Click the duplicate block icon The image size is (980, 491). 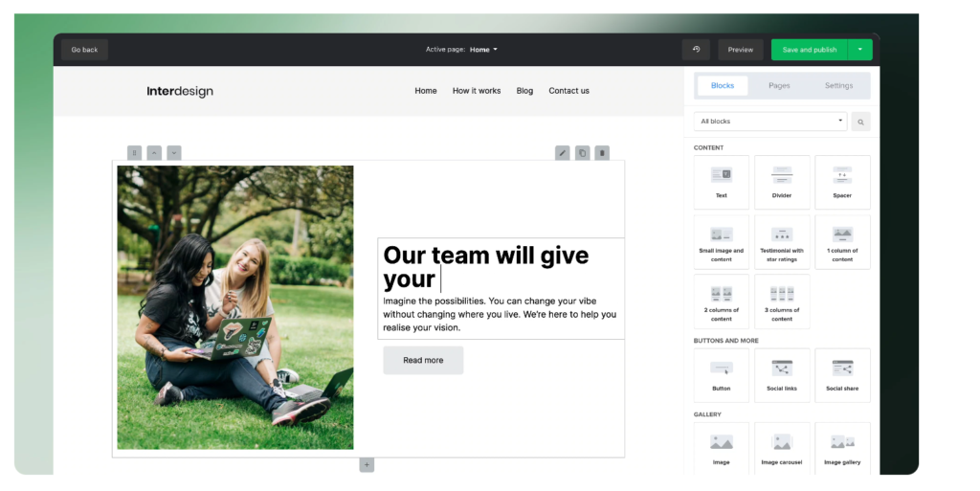[x=583, y=153]
